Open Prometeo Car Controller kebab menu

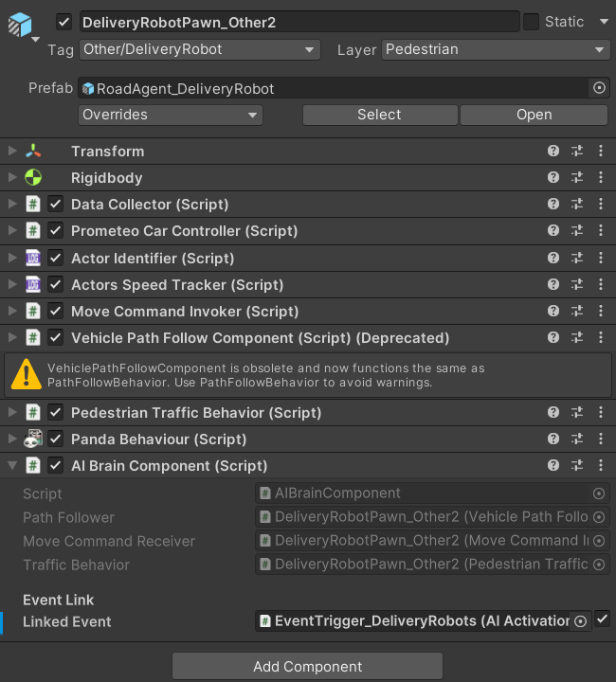pyautogui.click(x=601, y=230)
